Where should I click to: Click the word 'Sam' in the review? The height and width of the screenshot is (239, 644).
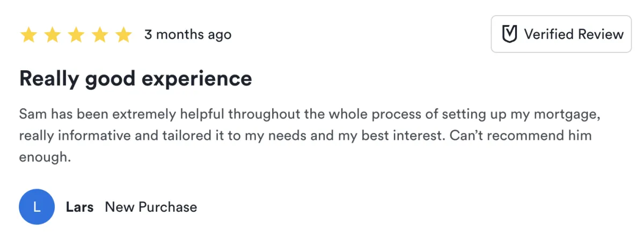click(x=31, y=114)
